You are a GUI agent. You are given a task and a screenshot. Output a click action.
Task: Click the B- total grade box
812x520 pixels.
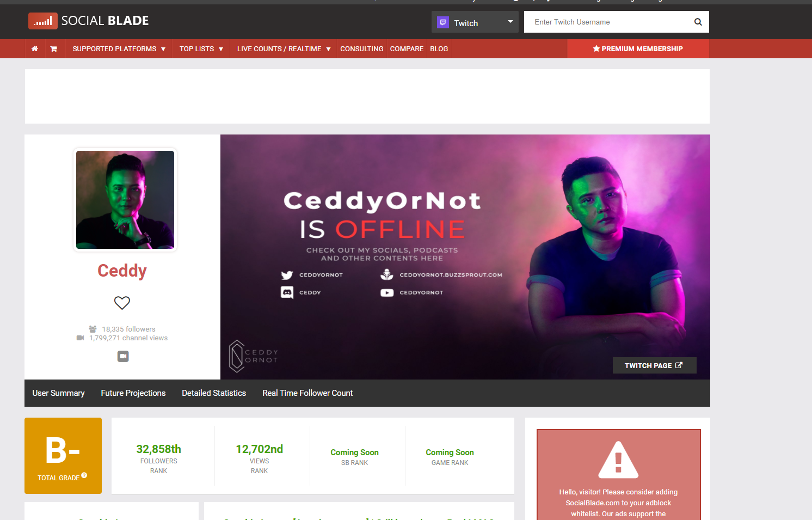point(63,456)
